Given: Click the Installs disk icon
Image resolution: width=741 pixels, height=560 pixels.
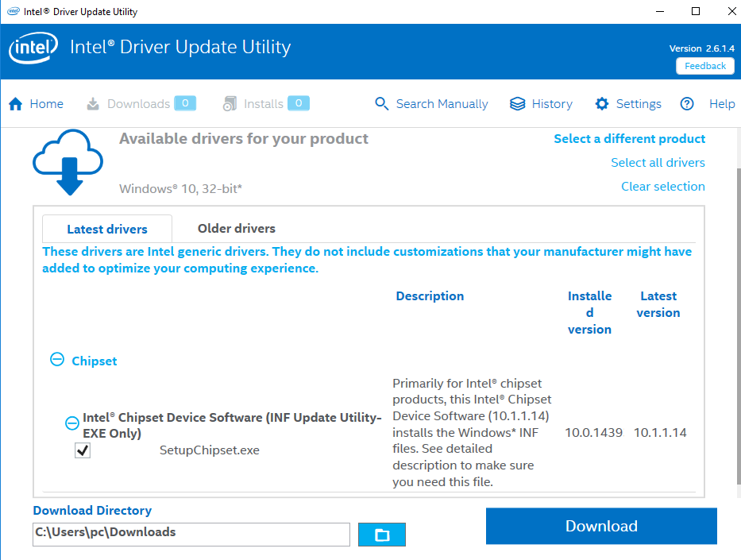Looking at the screenshot, I should (230, 104).
